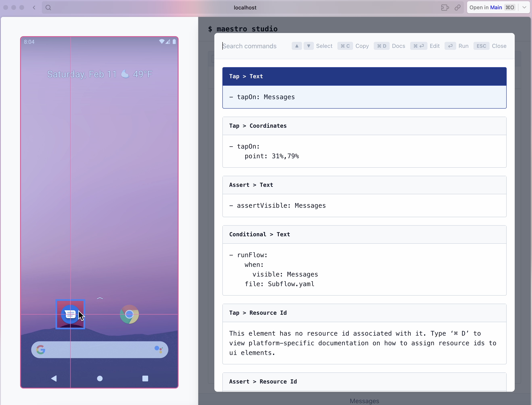
Task: Open the Chrome app icon on phone
Action: coord(129,314)
